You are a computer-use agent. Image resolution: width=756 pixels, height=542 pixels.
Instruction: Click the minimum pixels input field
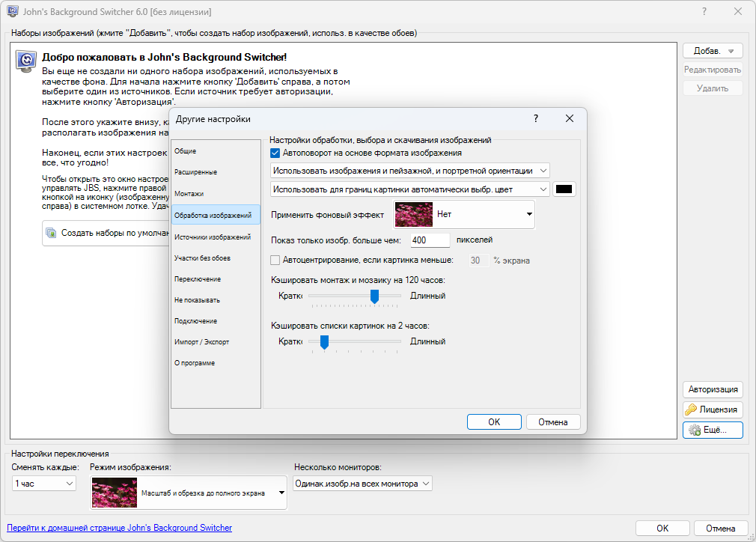point(430,240)
